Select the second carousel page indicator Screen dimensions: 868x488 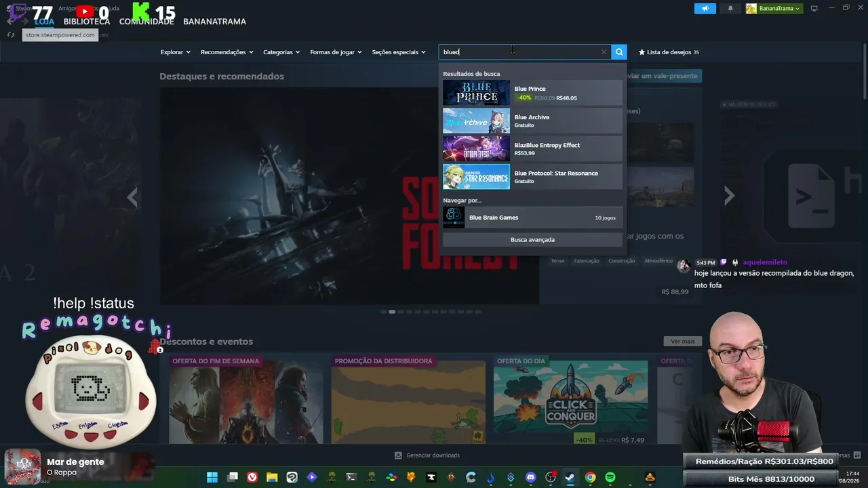(392, 312)
